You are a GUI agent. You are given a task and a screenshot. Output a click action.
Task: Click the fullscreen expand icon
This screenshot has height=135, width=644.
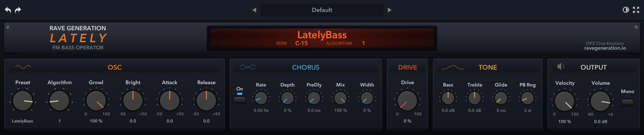[x=636, y=10]
